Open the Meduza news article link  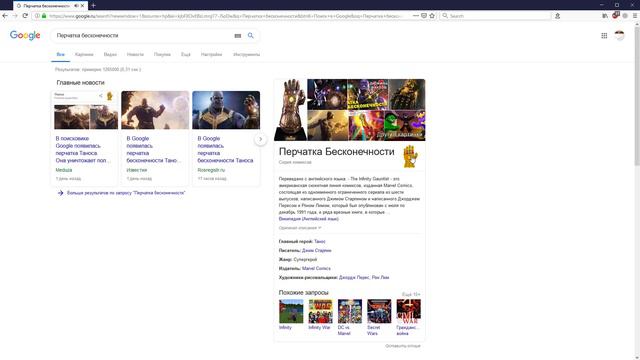(x=83, y=149)
